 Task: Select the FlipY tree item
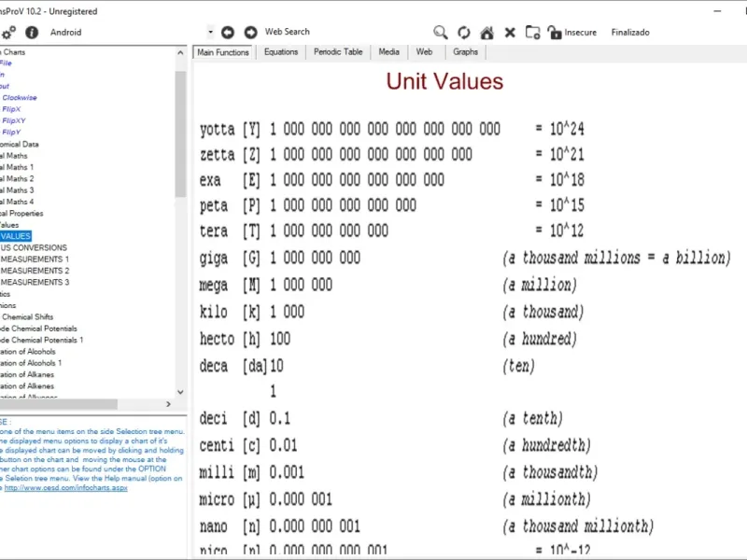11,132
